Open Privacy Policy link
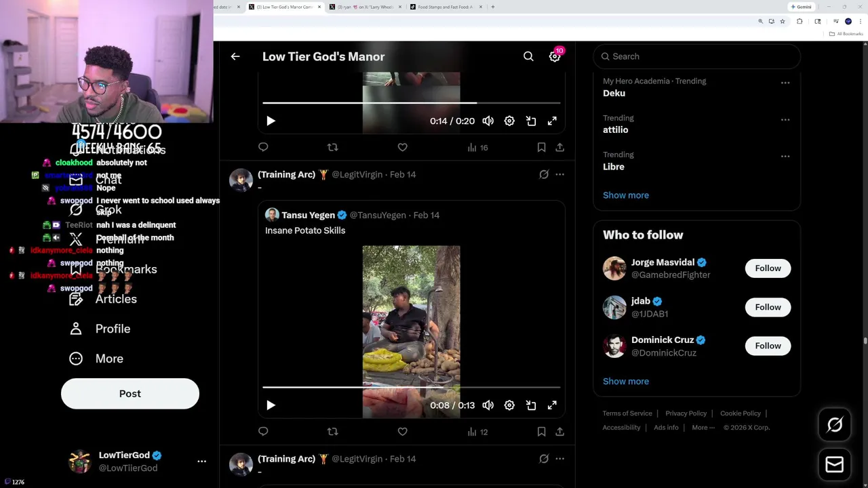Image resolution: width=868 pixels, height=488 pixels. point(686,413)
